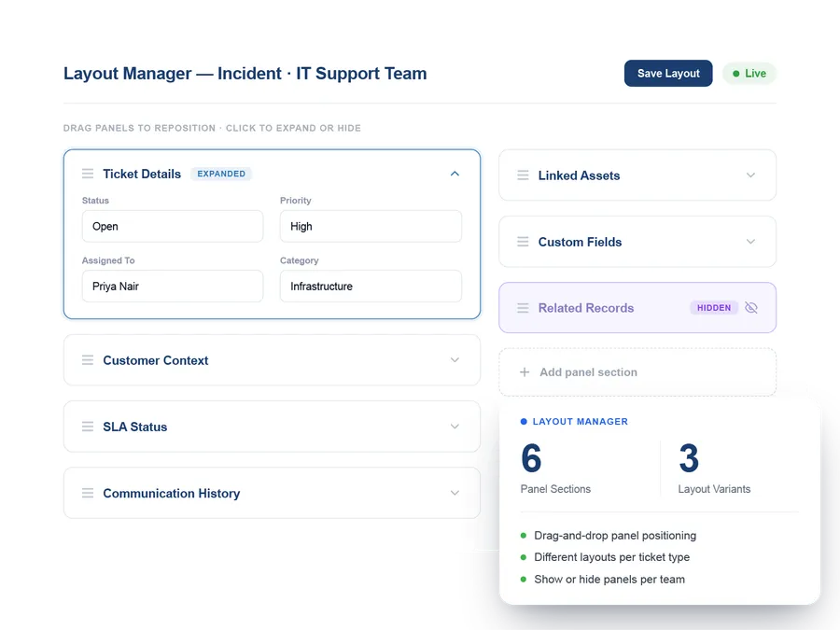Click the drag panels to reposition hint
Image resolution: width=840 pixels, height=630 pixels.
[x=212, y=128]
